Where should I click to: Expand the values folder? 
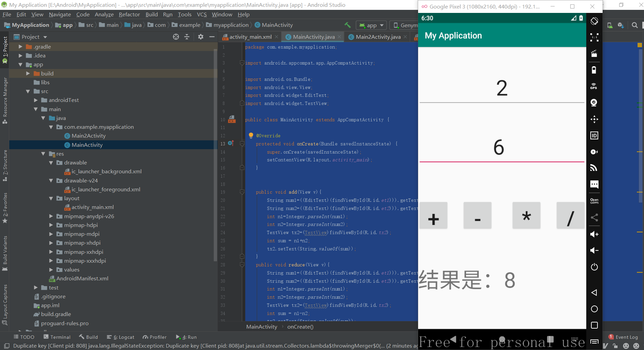tap(51, 269)
